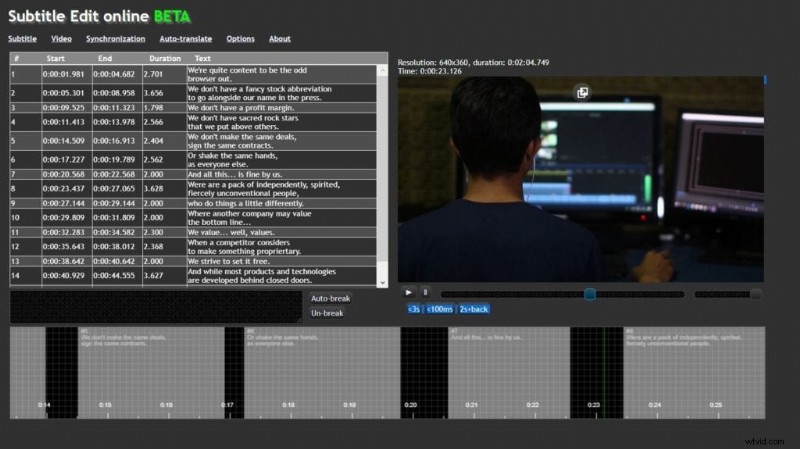Click the subtitle text edit box
This screenshot has height=449, width=800.
156,307
